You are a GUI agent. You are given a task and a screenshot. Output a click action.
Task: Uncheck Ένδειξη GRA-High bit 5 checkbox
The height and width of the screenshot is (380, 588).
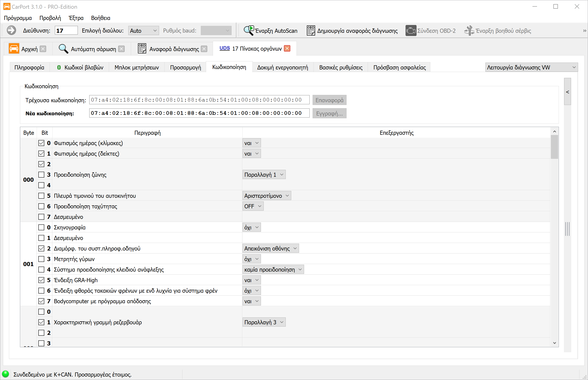pos(41,280)
